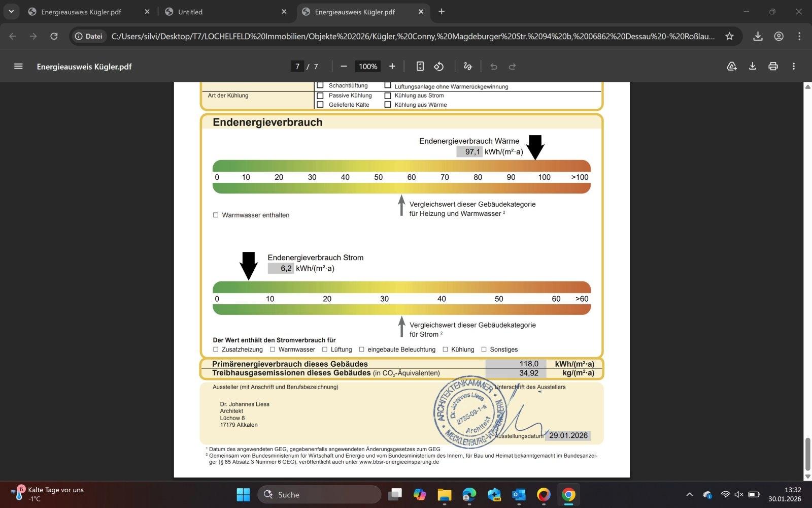The image size is (812, 508).
Task: Check the eingebaute Beleuchtung checkbox
Action: (362, 350)
